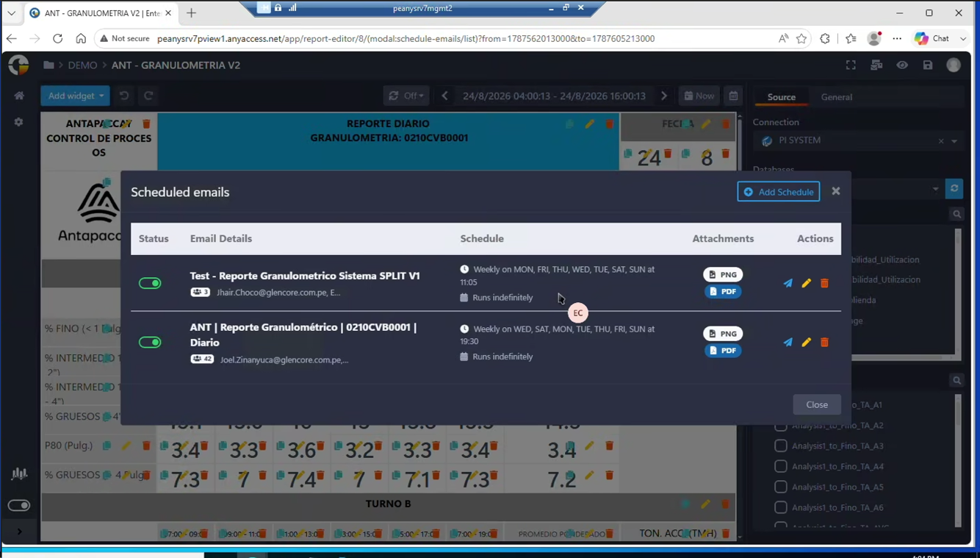Screen dimensions: 980x558
Task: Check the Analysis1_to_Fino_TA_A5 checkbox
Action: pos(781,487)
